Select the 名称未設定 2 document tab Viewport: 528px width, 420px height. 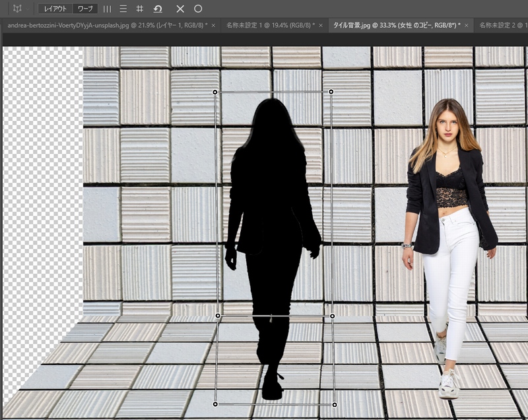pos(503,25)
